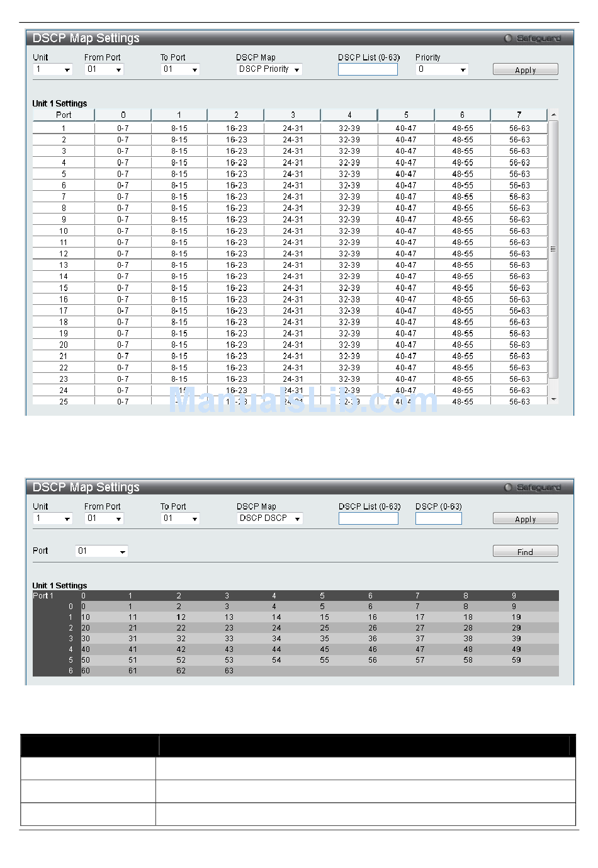Click the priority 3 column header in the upper table
Viewport: 598px width, 868px height.
pos(293,115)
